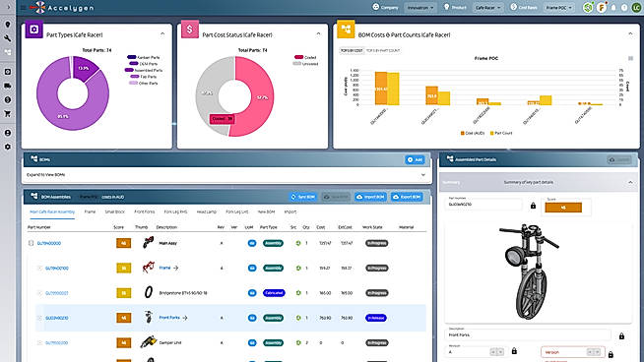Click the Add button in BOMs panel
Image resolution: width=644 pixels, height=362 pixels.
(x=415, y=159)
